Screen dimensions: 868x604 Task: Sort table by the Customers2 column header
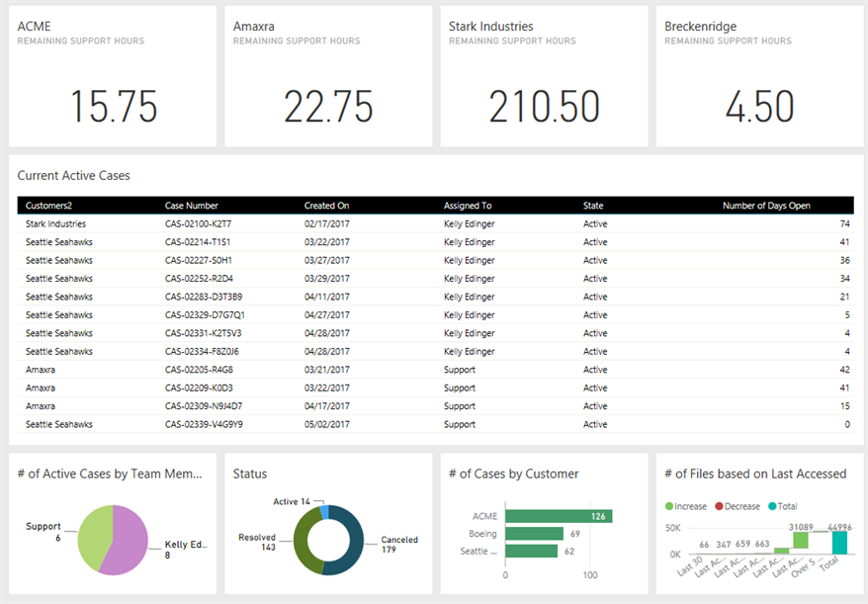point(48,206)
